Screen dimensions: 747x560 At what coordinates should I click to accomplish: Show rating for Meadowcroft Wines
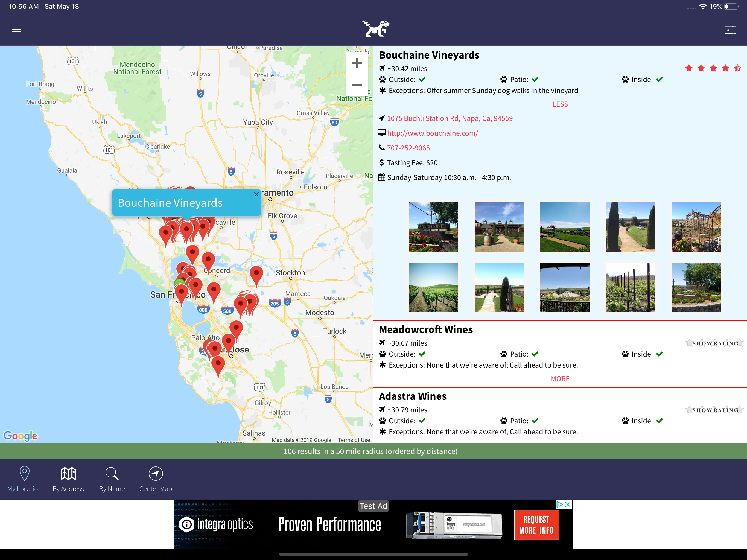pyautogui.click(x=714, y=343)
